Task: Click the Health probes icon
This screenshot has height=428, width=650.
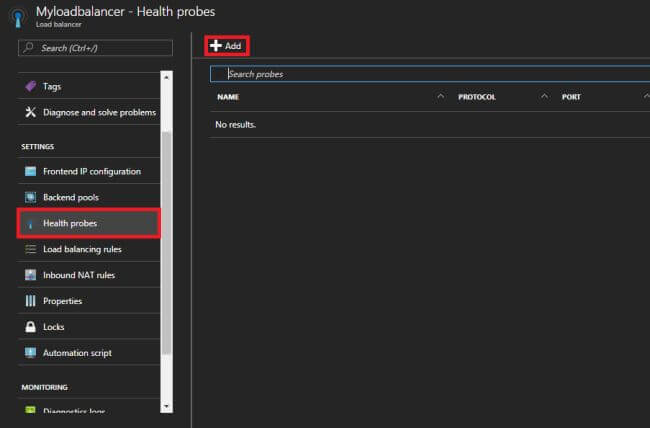Action: coord(31,224)
